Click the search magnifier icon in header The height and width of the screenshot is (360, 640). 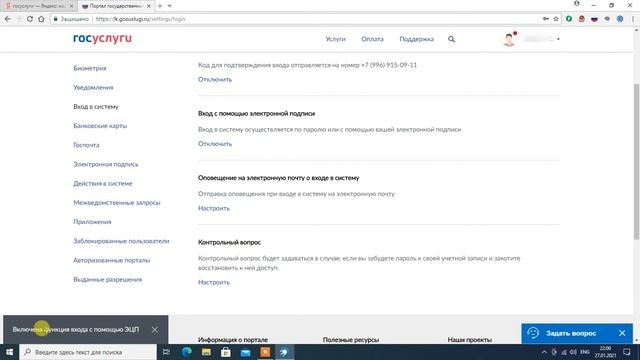pyautogui.click(x=451, y=39)
